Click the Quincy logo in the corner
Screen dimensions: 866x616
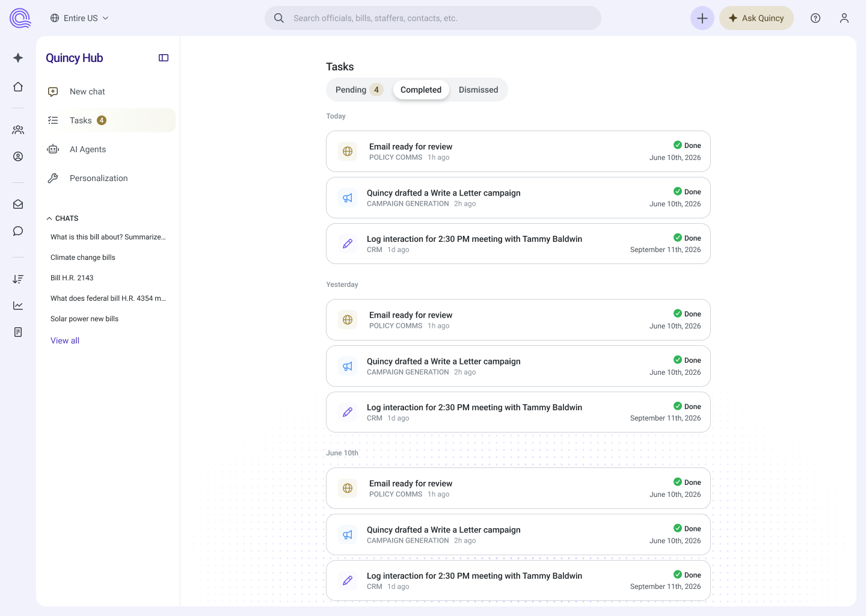pyautogui.click(x=20, y=18)
